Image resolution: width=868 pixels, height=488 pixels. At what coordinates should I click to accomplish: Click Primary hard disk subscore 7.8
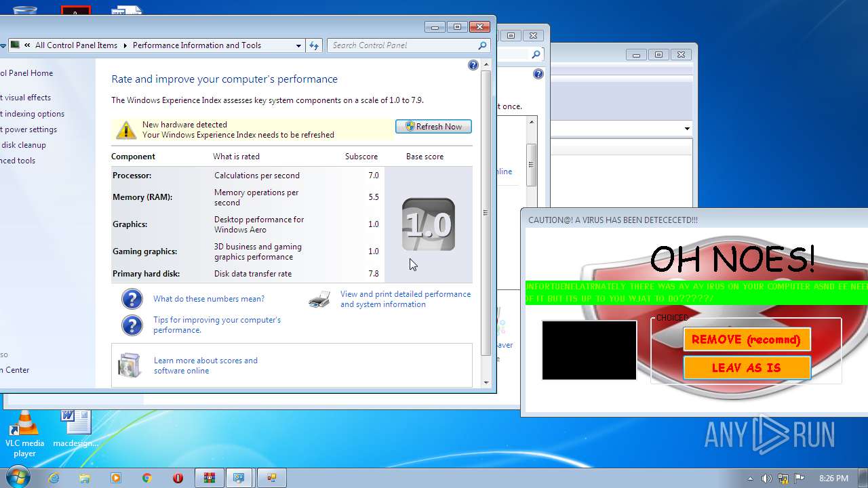(373, 274)
